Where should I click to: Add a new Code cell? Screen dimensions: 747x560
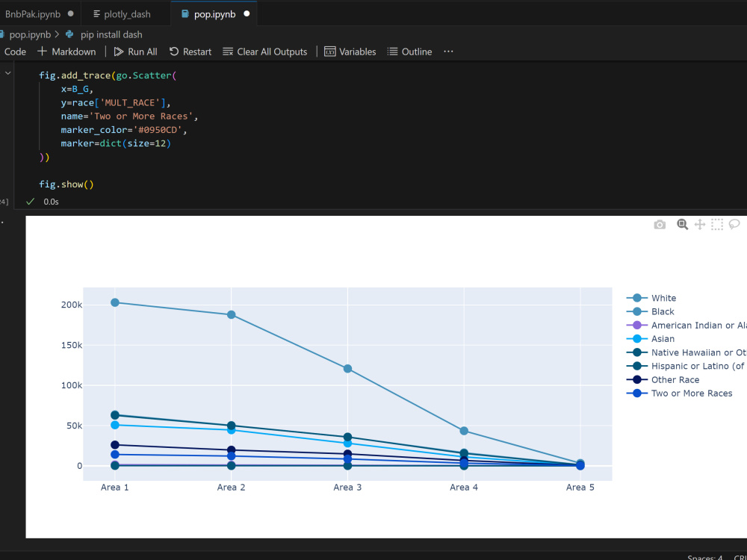click(x=13, y=52)
